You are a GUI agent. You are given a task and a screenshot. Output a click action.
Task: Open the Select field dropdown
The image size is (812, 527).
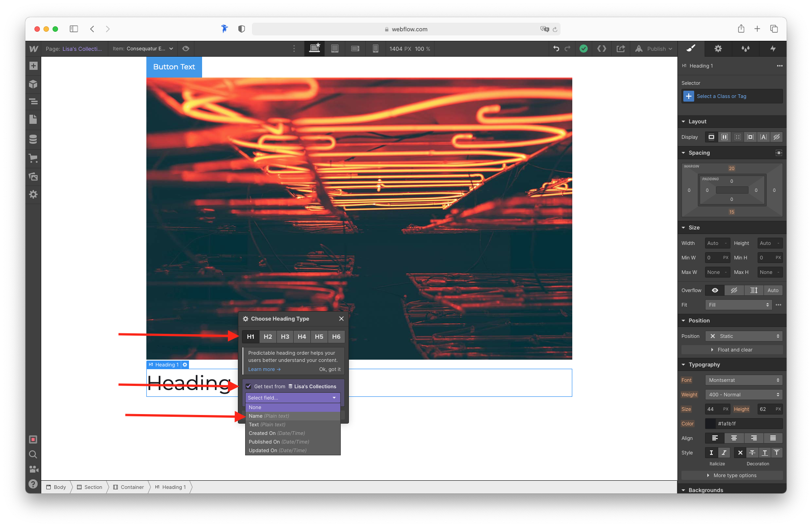tap(292, 398)
